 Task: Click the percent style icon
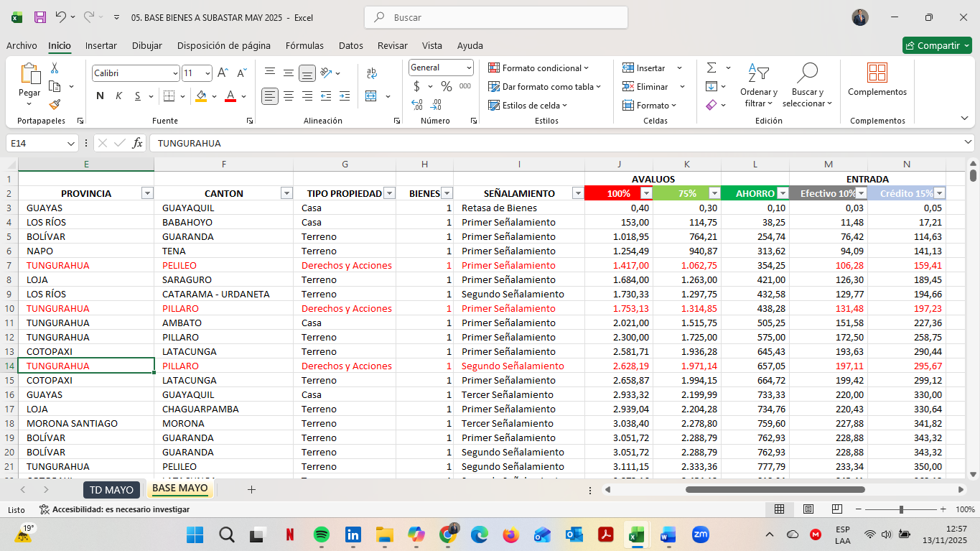[447, 86]
